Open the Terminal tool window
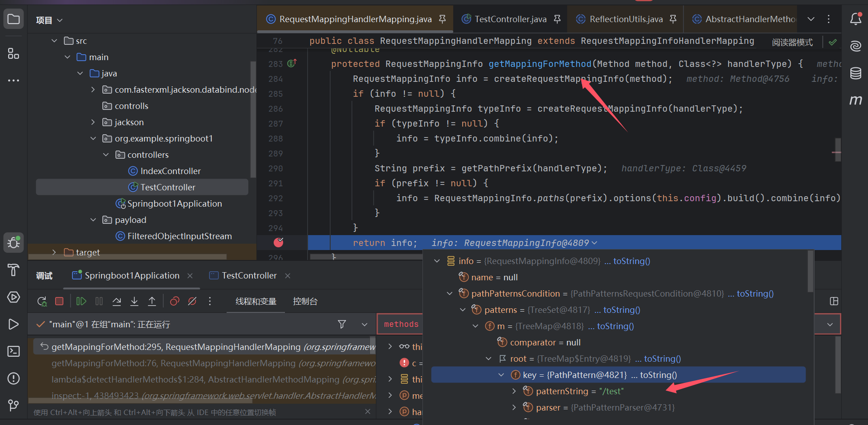The height and width of the screenshot is (425, 868). point(14,351)
